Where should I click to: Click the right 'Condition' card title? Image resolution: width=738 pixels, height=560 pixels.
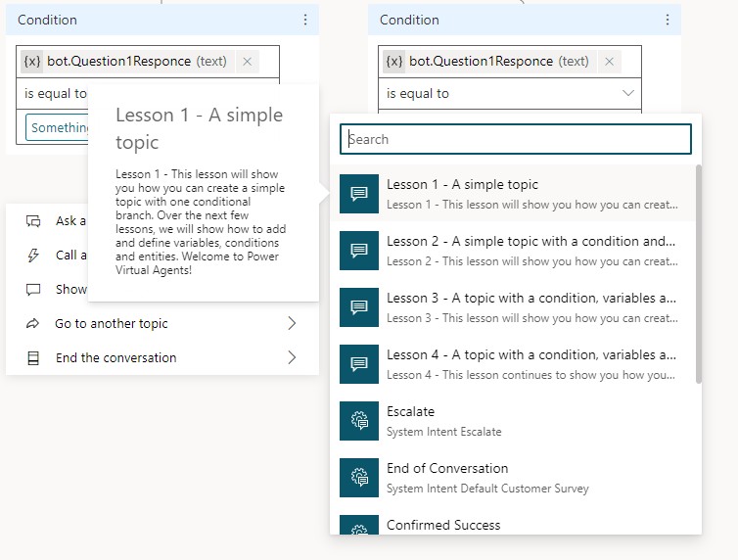(409, 20)
